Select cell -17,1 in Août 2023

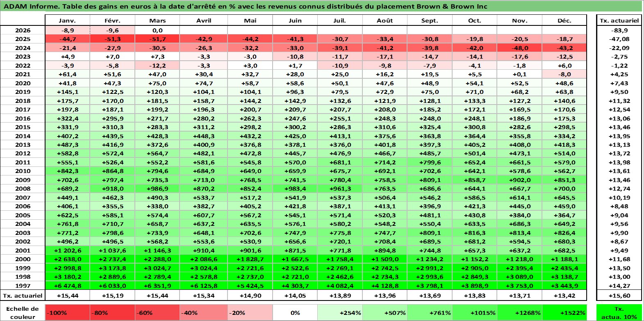coord(385,57)
